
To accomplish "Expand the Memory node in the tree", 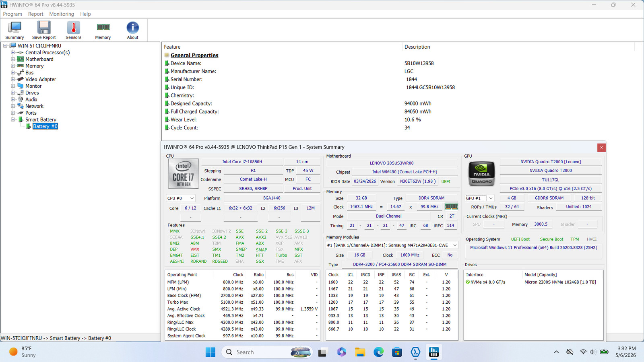I will (13, 66).
